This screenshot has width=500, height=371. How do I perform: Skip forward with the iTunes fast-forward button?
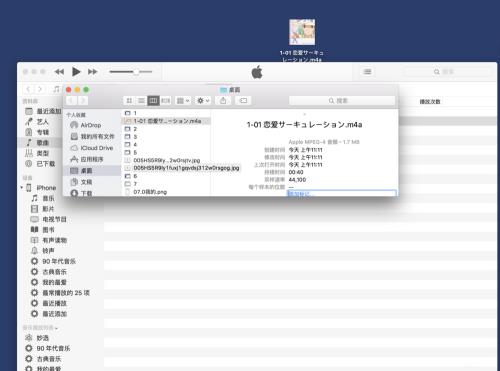93,72
